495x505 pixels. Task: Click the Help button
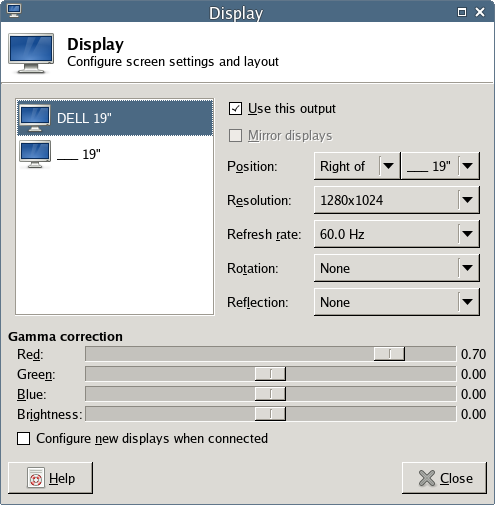pos(50,478)
